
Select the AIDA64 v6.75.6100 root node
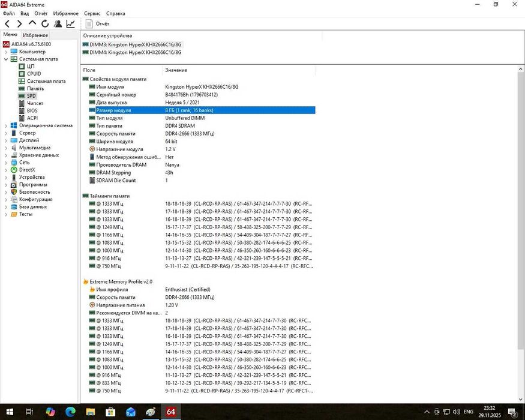pyautogui.click(x=27, y=44)
